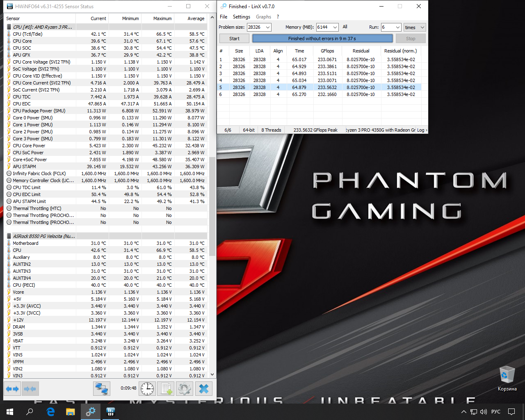Click the HWiNFO scrollbar up arrow
This screenshot has height=420, width=525.
pos(212,17)
